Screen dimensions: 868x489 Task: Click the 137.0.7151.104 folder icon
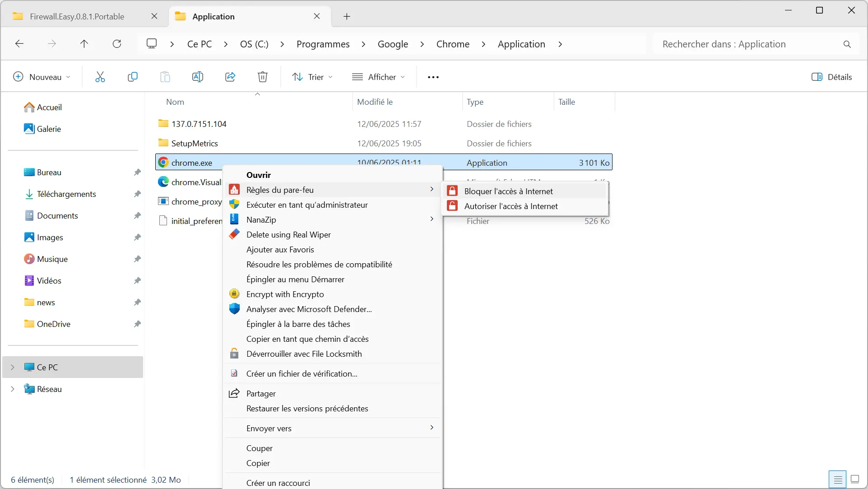point(163,123)
